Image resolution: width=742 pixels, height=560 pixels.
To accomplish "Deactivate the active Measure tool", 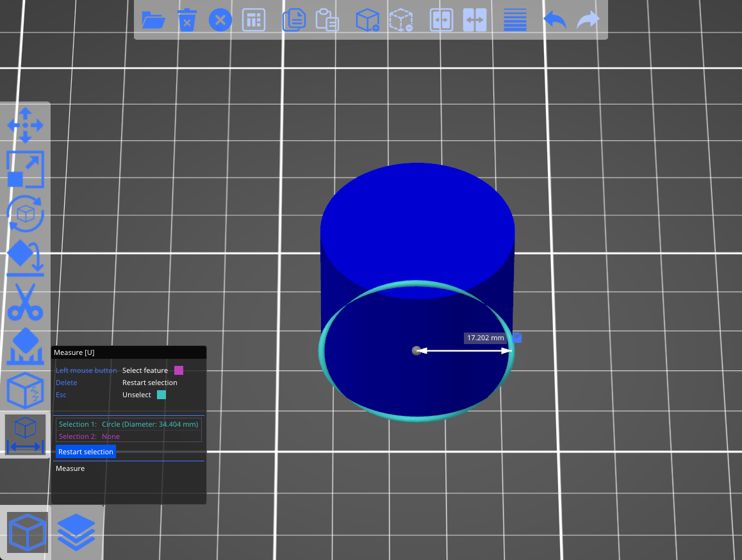I will click(26, 434).
